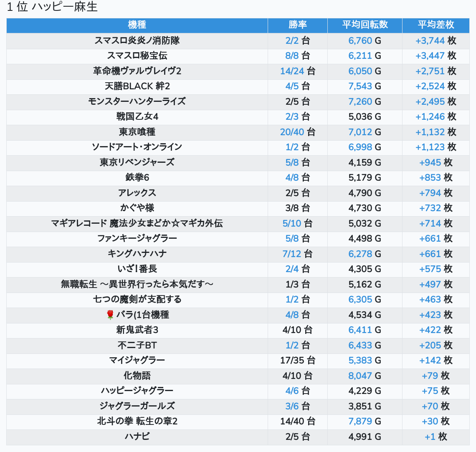The height and width of the screenshot is (452, 476).
Task: Select the 平均回転数 column header
Action: pyautogui.click(x=365, y=25)
